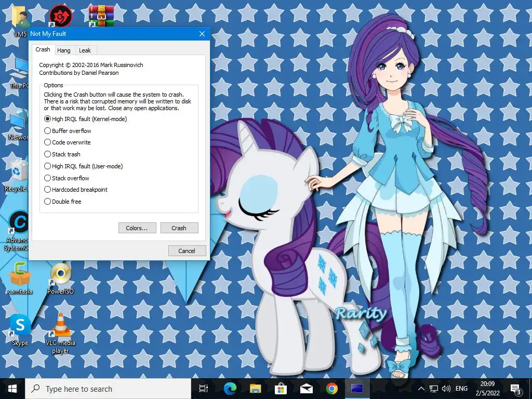Open the clock showing 20:09
The height and width of the screenshot is (399, 532).
[487, 389]
